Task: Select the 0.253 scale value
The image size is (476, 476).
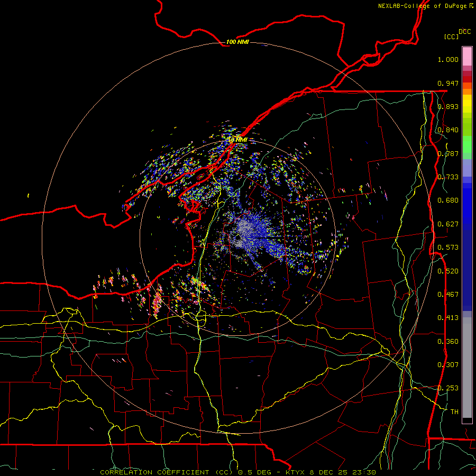Action: pyautogui.click(x=448, y=388)
